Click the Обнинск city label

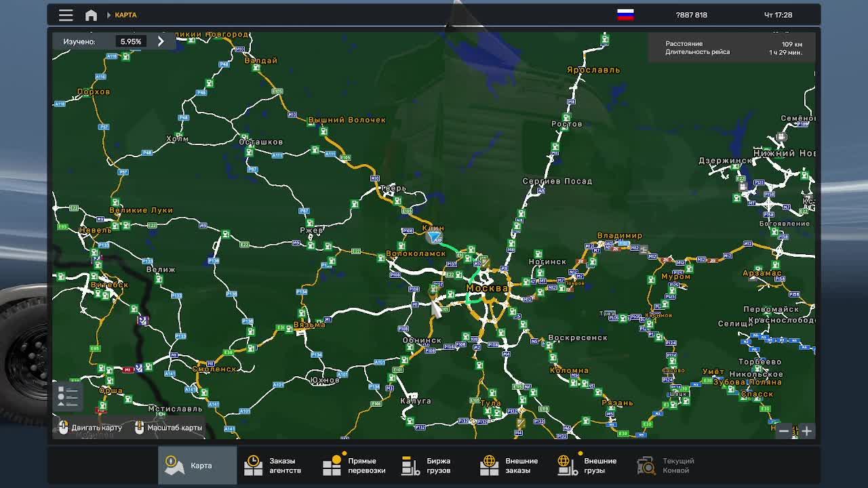point(422,340)
